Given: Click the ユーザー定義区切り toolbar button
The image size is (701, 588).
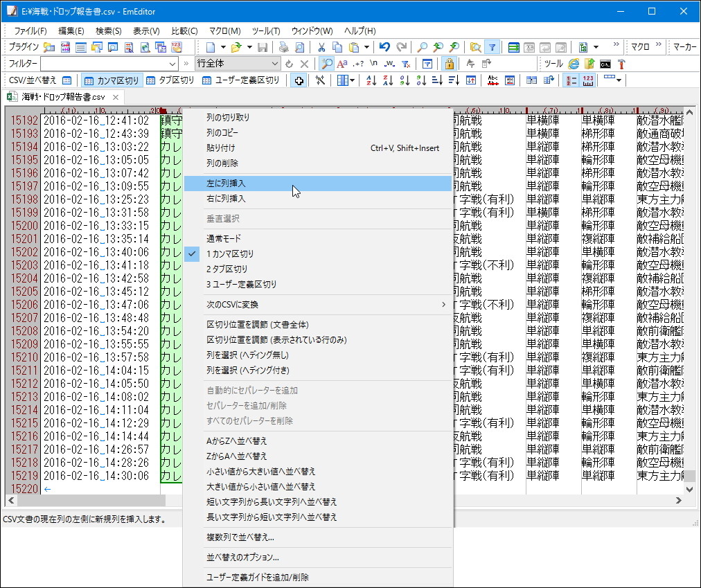Looking at the screenshot, I should [x=241, y=80].
